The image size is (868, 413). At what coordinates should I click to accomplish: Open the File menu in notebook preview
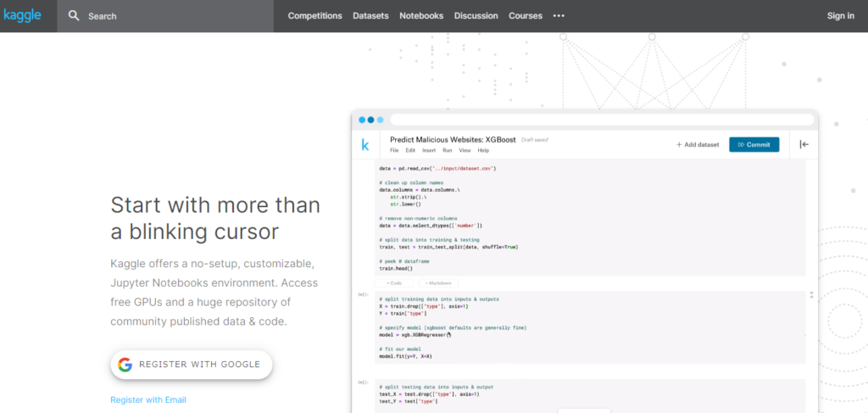[394, 150]
